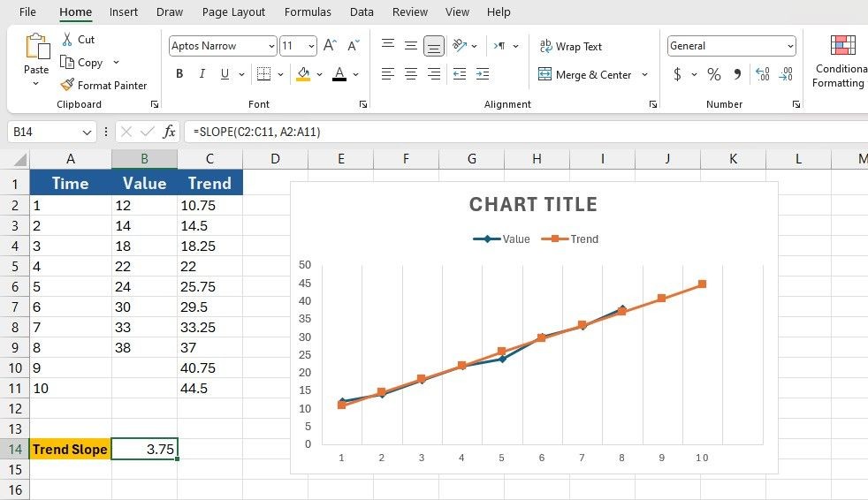
Task: Switch to the Data tab
Action: (x=362, y=11)
